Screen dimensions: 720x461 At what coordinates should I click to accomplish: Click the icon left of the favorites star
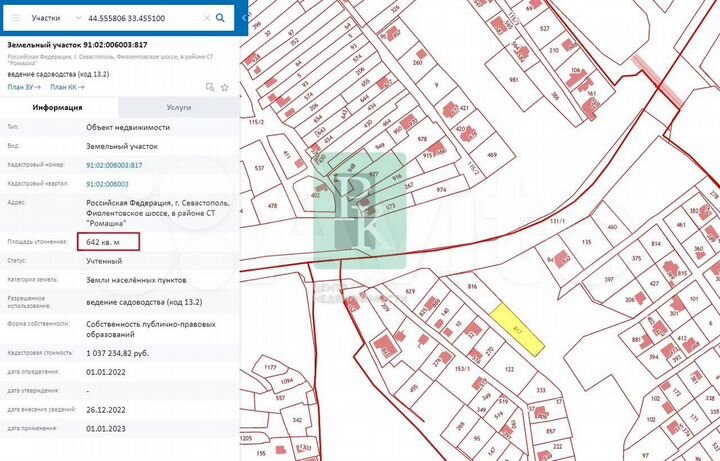(x=211, y=88)
